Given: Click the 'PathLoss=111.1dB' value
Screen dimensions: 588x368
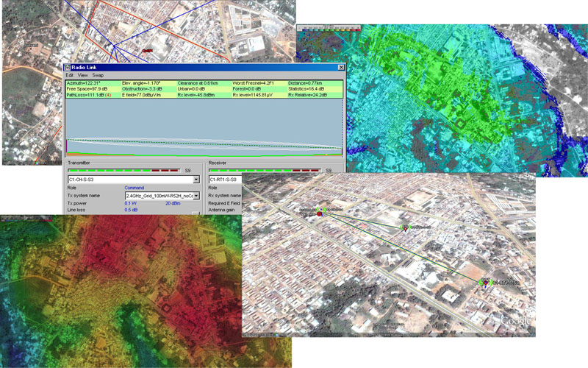Looking at the screenshot, I should [86, 95].
